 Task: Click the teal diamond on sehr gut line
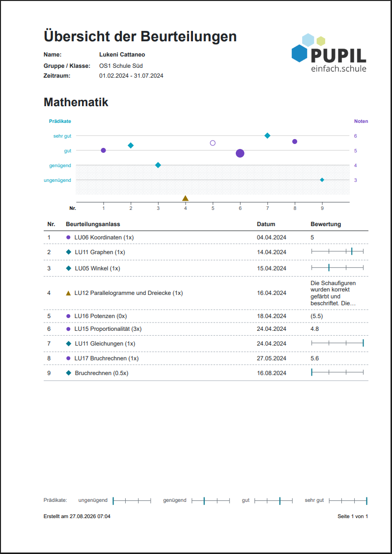(267, 136)
